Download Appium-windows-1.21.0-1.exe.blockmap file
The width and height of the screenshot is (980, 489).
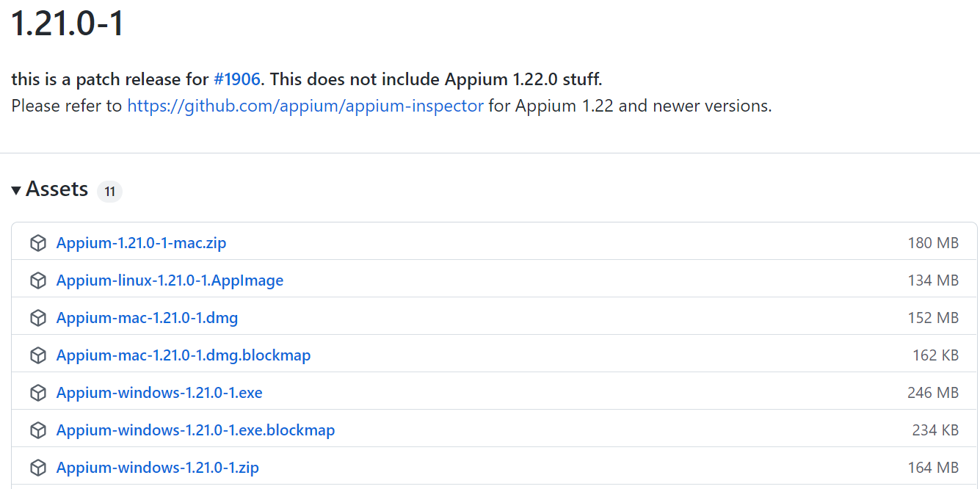click(196, 430)
